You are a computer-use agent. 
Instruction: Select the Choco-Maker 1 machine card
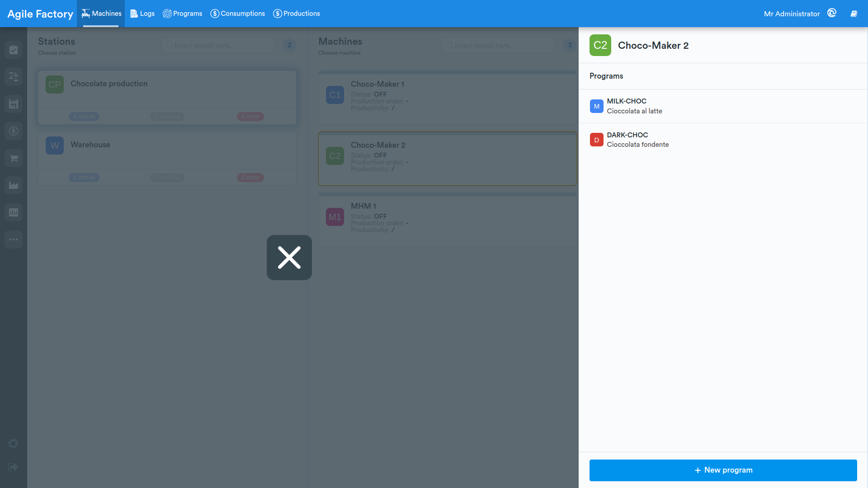pyautogui.click(x=448, y=97)
